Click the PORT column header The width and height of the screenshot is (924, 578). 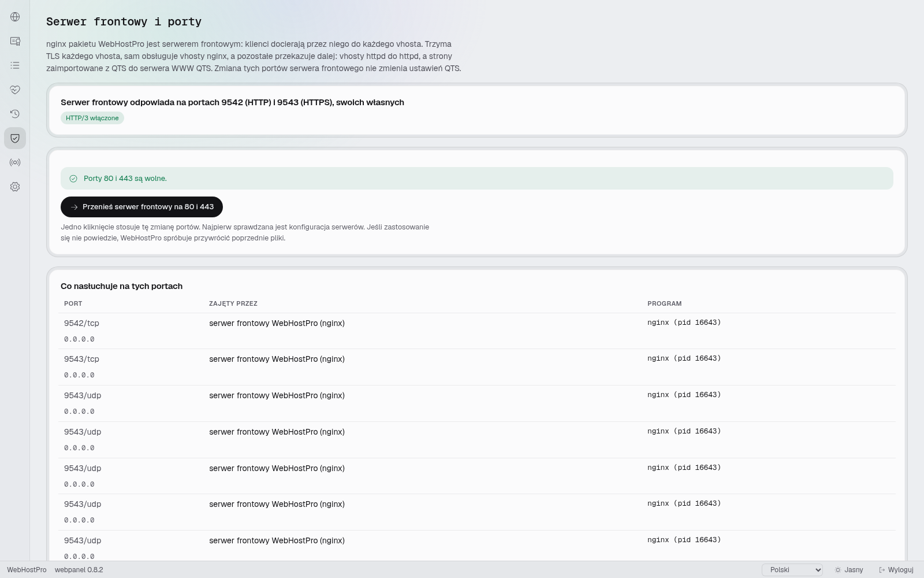pyautogui.click(x=73, y=303)
